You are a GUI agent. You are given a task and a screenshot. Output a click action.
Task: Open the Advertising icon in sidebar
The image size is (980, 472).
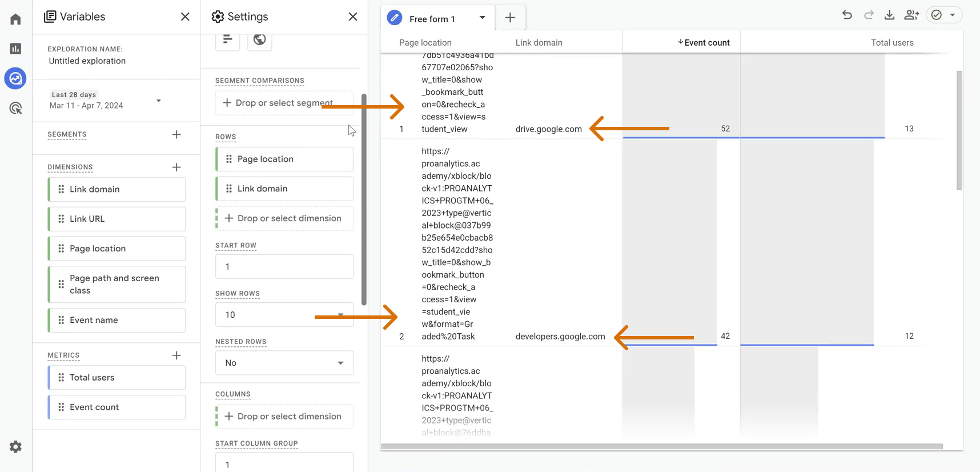15,108
